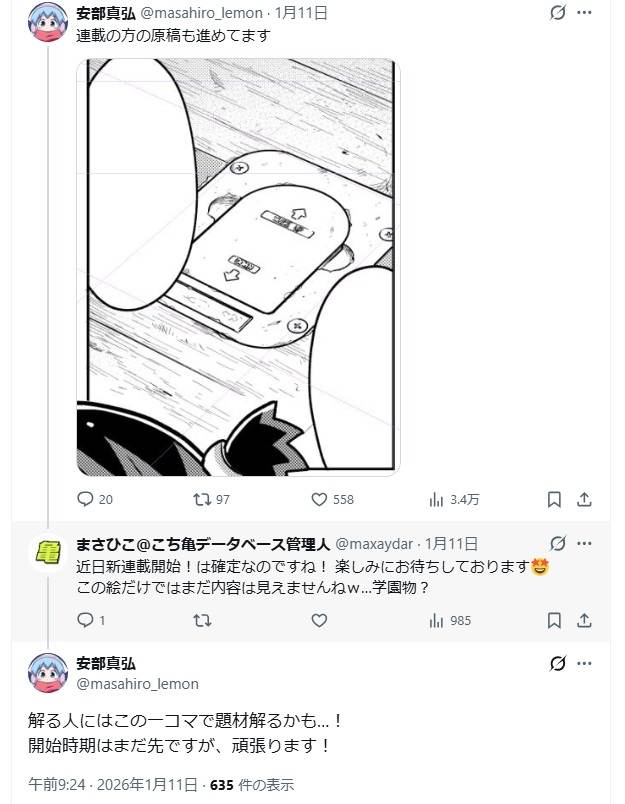Open the まさひこ@こち亀データベース管理人 profile name
The width and height of the screenshot is (625, 804).
tap(203, 544)
